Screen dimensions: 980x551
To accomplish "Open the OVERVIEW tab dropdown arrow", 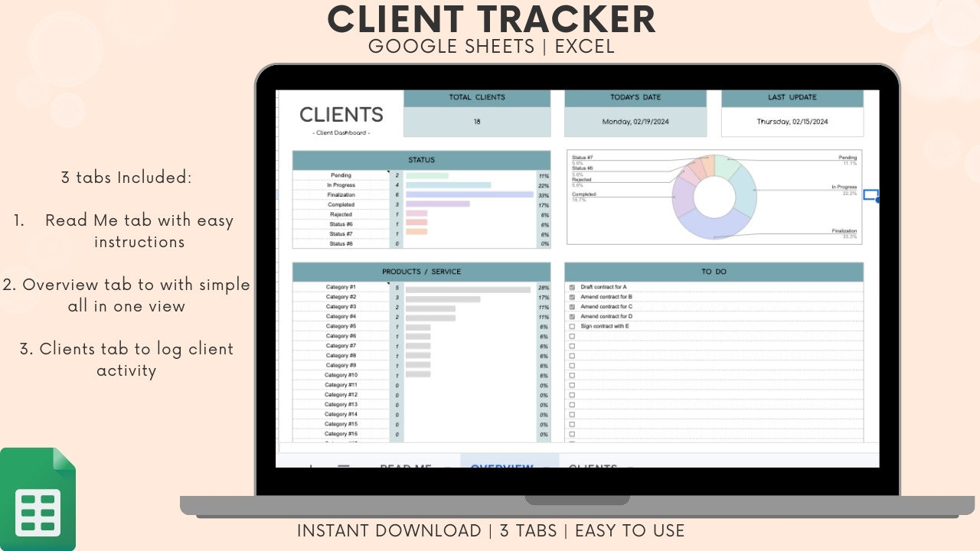I will tap(545, 466).
